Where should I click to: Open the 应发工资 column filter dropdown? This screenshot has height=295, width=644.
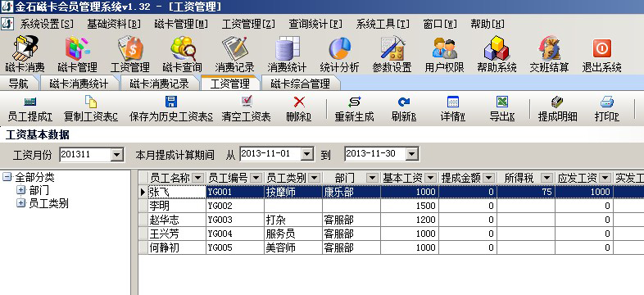click(605, 178)
